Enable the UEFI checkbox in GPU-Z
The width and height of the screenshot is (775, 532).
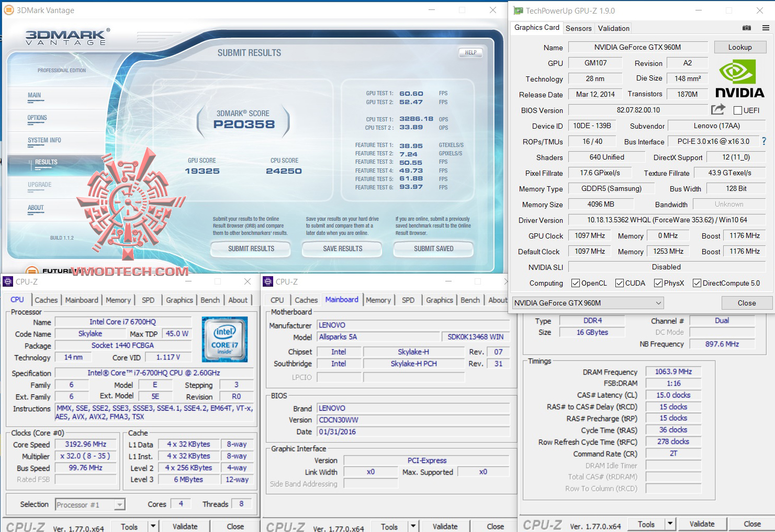click(x=738, y=110)
